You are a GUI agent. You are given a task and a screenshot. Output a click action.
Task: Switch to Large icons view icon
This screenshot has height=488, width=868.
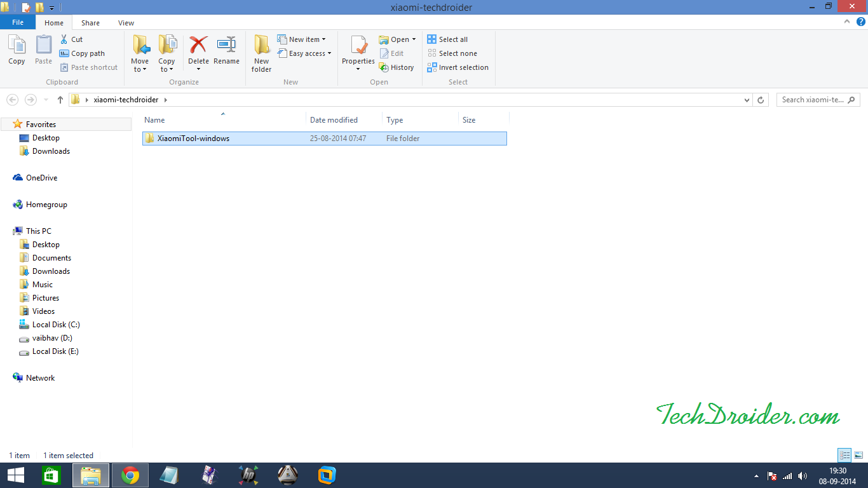[x=858, y=455]
